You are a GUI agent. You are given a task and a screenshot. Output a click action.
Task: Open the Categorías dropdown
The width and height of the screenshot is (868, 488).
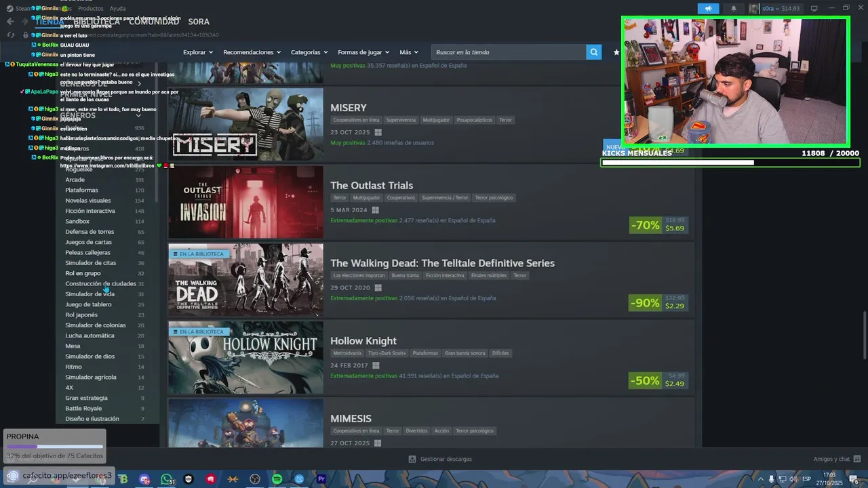click(309, 52)
